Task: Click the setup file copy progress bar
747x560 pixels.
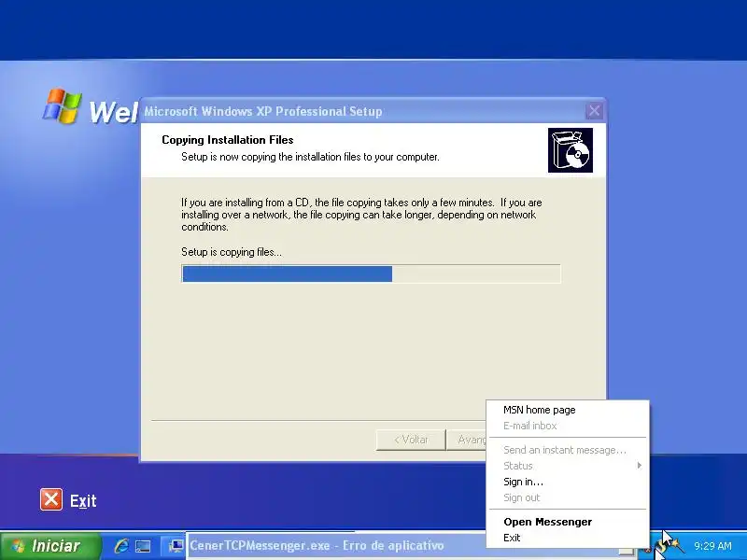Action: tap(371, 273)
